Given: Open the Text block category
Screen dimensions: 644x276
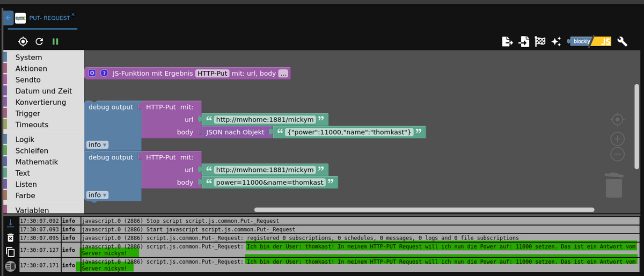Looking at the screenshot, I should [23, 173].
